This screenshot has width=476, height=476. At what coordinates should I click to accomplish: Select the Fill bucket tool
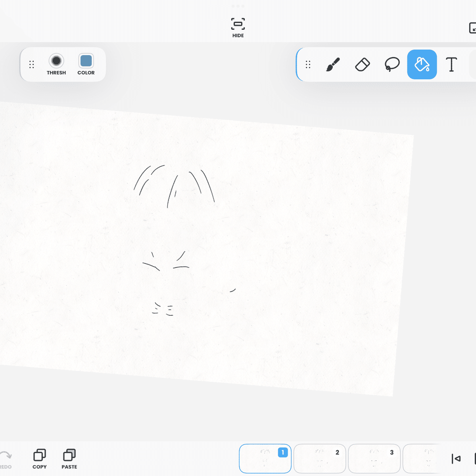pyautogui.click(x=422, y=64)
